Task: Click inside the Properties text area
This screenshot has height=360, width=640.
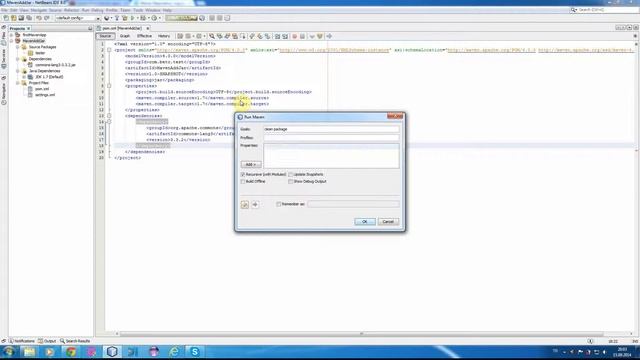Action: coord(331,156)
